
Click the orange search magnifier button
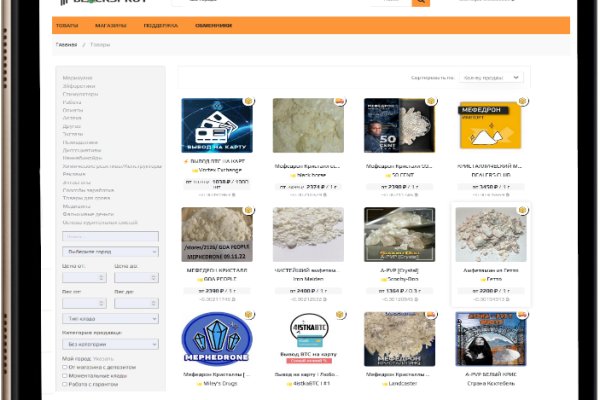click(420, 3)
